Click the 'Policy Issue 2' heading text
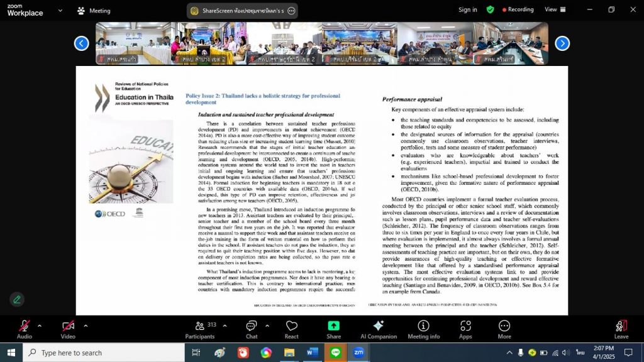Screen dimensions: 644x362 tap(263, 99)
